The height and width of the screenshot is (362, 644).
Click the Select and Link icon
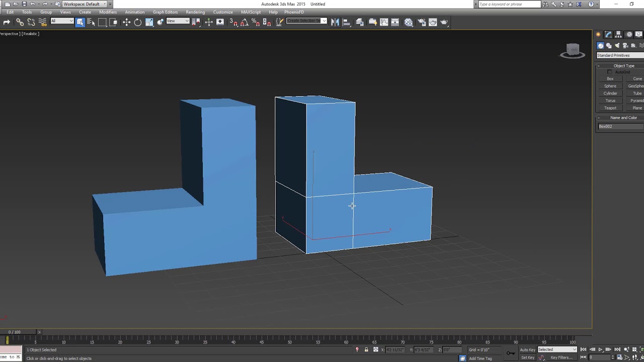(20, 22)
